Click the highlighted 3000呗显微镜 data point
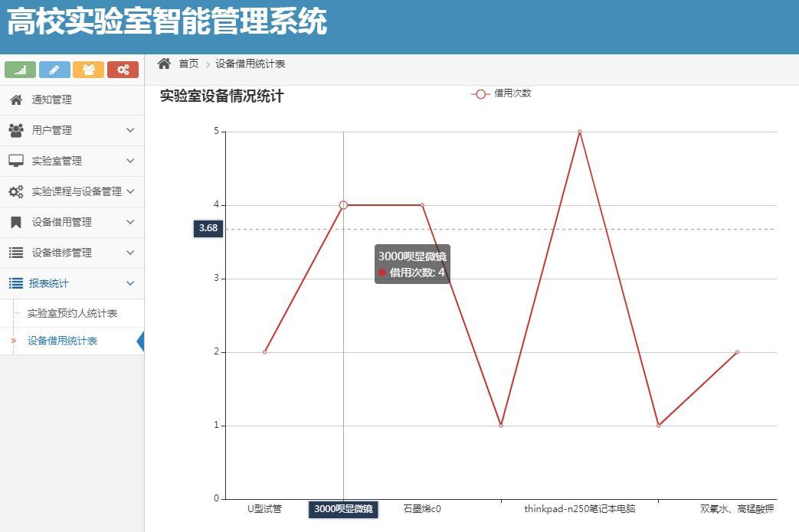 pos(343,205)
